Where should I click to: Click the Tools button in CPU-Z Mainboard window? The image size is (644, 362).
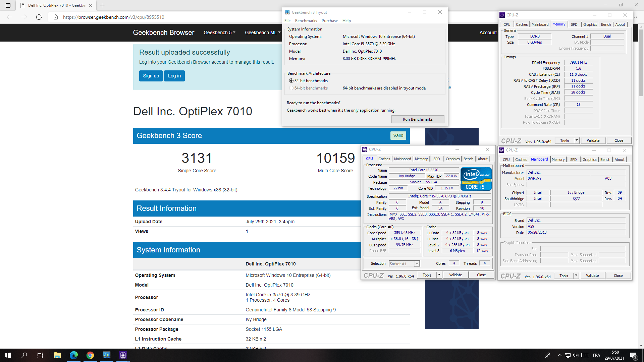point(564,276)
